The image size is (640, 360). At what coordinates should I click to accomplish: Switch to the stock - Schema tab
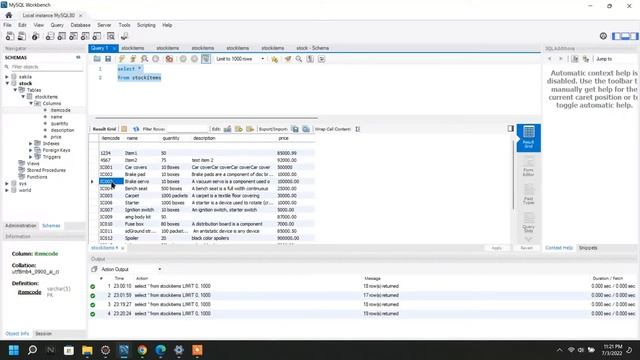312,48
